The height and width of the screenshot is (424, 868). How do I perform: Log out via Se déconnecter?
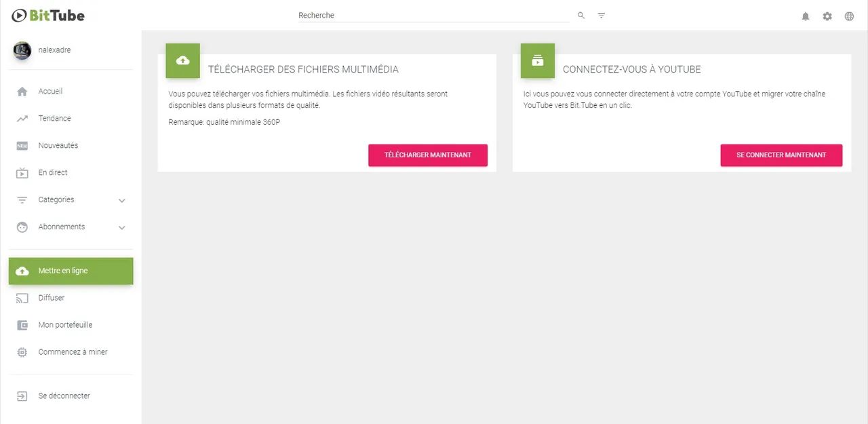pos(71,396)
